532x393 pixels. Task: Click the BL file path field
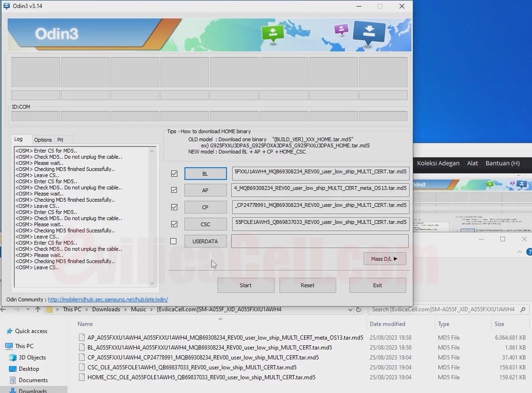(x=320, y=173)
